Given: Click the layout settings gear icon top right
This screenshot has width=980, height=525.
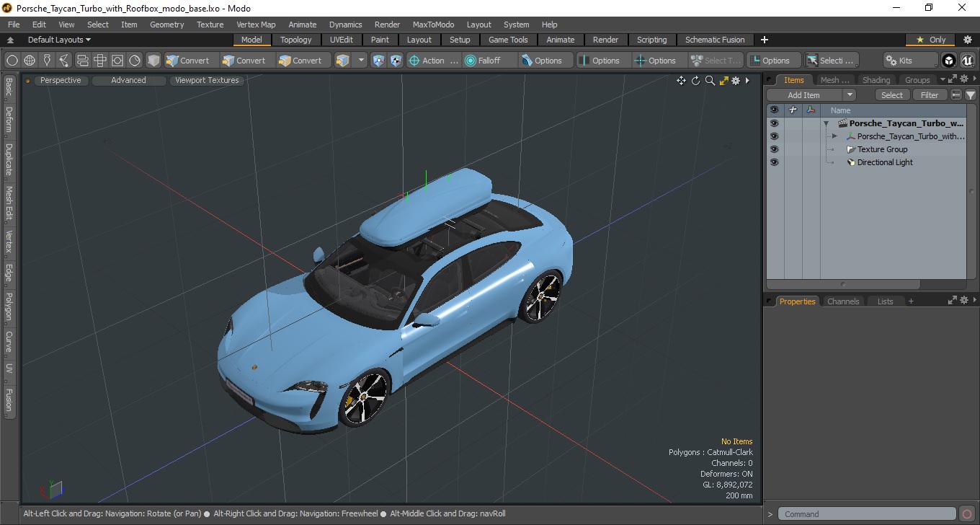Looking at the screenshot, I should 968,40.
